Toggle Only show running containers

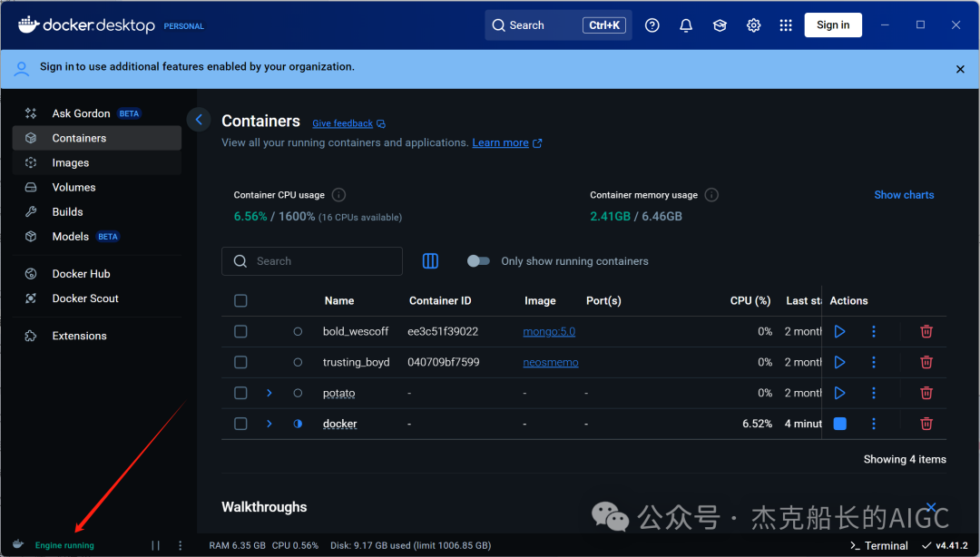(x=478, y=260)
